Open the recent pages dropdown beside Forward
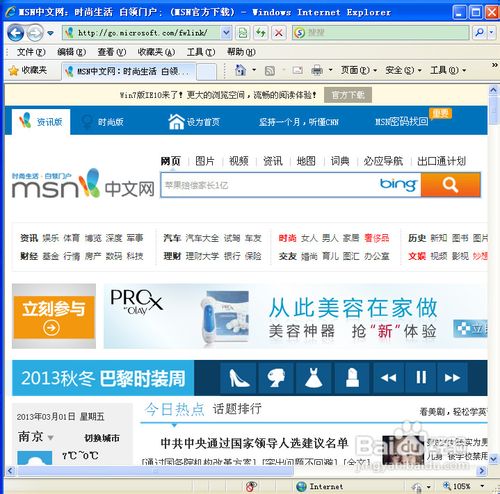Viewport: 500px width, 494px height. [x=51, y=33]
